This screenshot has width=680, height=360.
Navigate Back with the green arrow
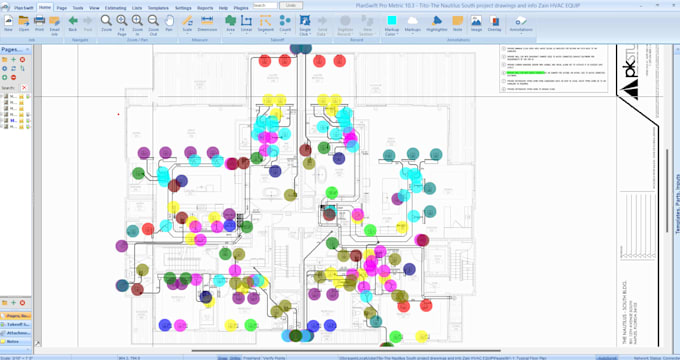73,23
